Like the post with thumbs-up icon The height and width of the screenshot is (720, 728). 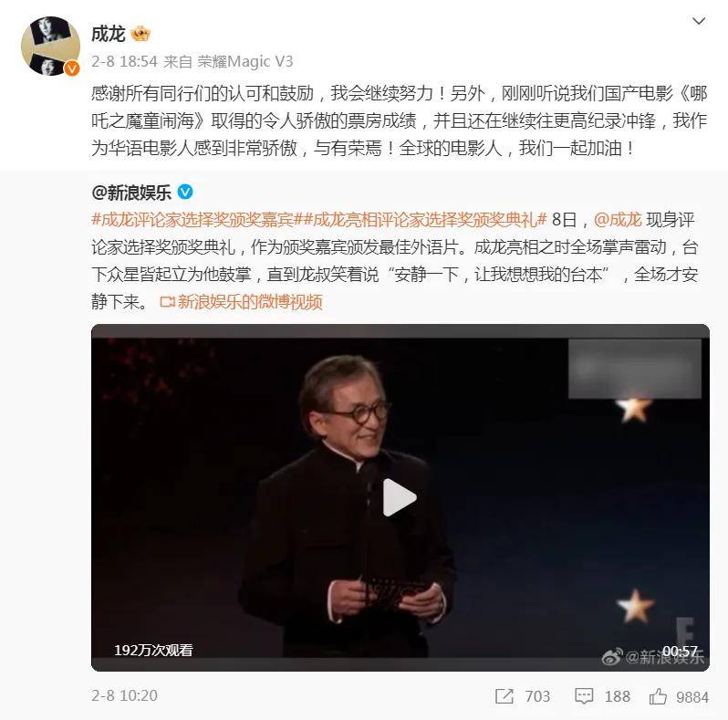658,696
